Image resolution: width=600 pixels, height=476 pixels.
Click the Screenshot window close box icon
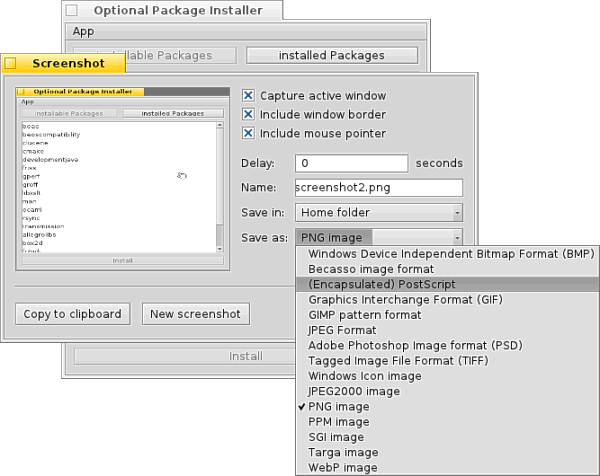click(11, 63)
